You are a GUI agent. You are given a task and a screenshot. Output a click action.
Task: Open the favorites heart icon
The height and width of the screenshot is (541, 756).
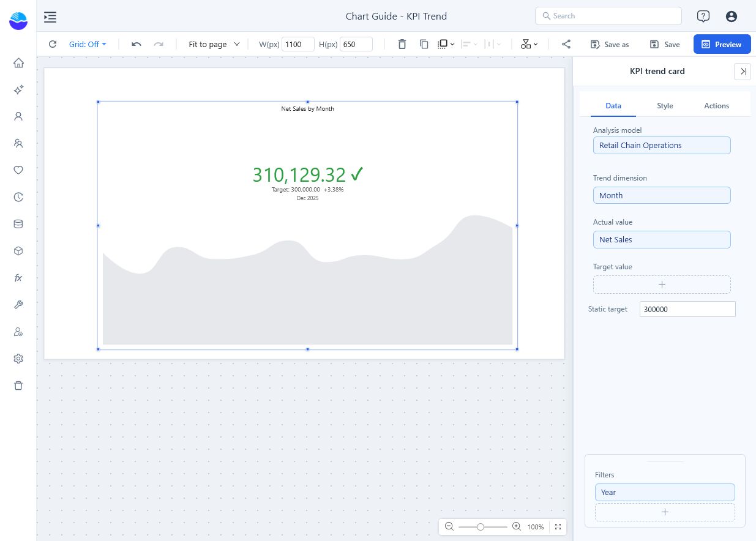coord(18,170)
